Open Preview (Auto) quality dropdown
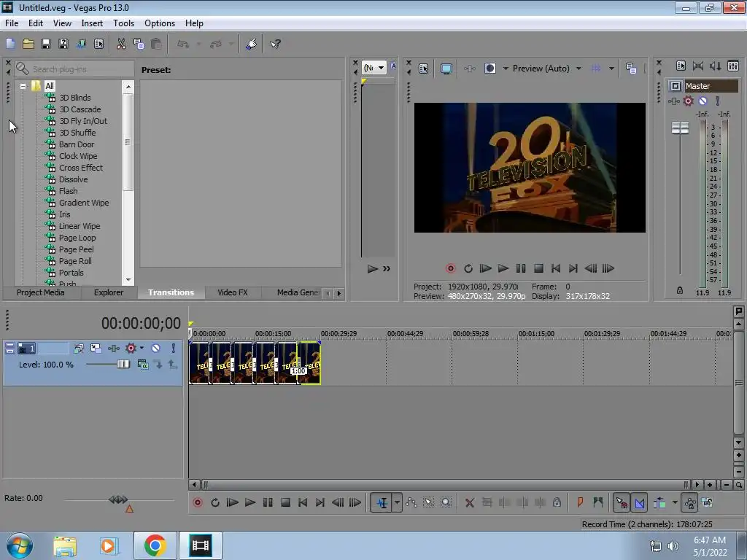This screenshot has width=747, height=560. click(578, 69)
